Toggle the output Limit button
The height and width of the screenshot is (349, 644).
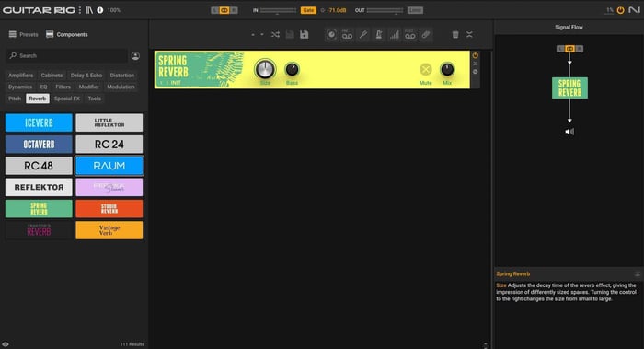pos(415,10)
